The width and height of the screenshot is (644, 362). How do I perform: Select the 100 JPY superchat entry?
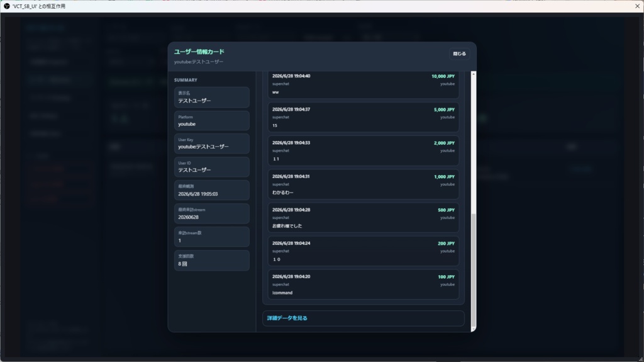tap(364, 285)
